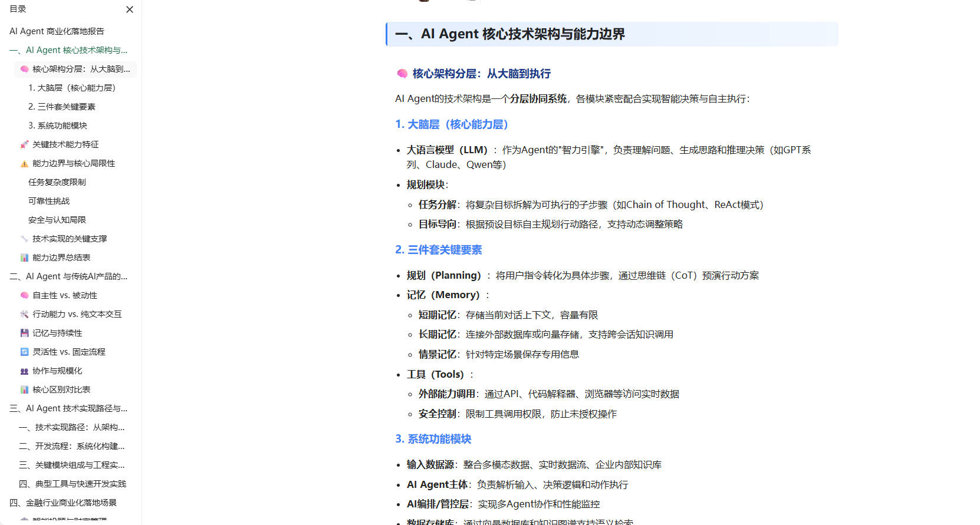Open 灵活性 vs. 固定流程 outline entry
Viewport: 980px width, 525px height.
click(x=63, y=352)
